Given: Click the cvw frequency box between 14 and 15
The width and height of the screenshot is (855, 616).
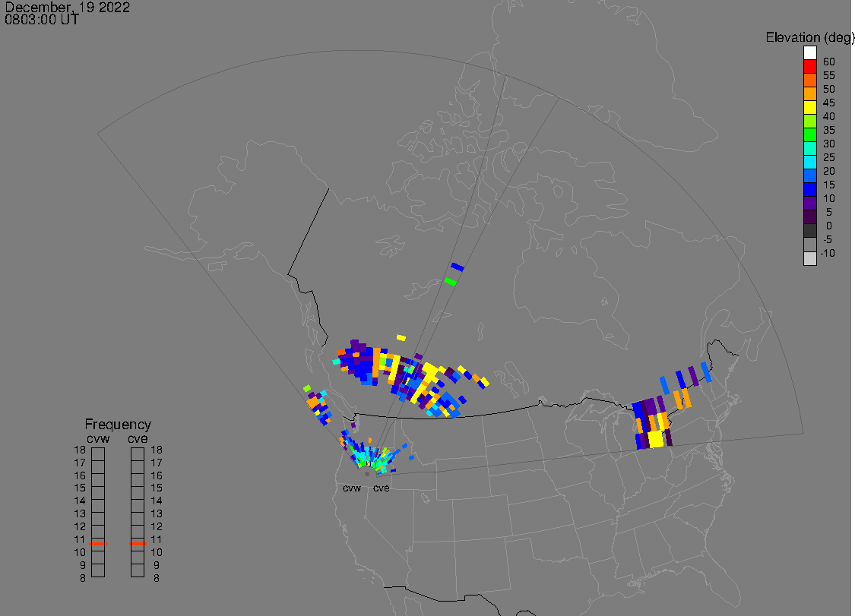Looking at the screenshot, I should point(98,493).
